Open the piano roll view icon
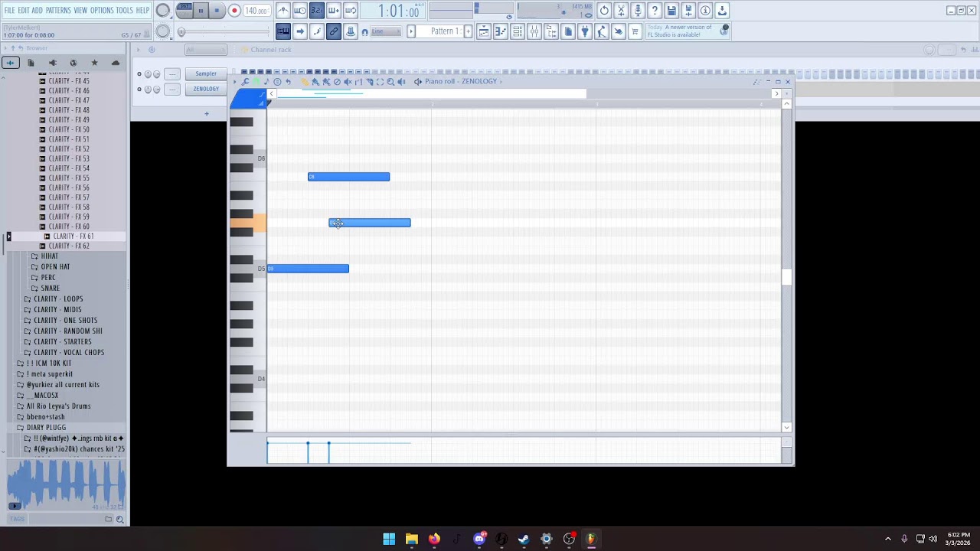Image resolution: width=980 pixels, height=551 pixels. tap(500, 31)
